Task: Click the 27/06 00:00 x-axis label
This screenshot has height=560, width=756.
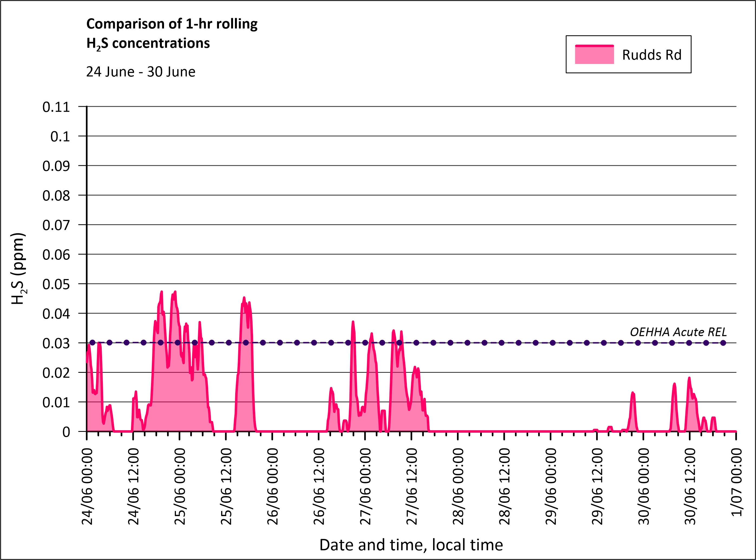Action: [365, 487]
